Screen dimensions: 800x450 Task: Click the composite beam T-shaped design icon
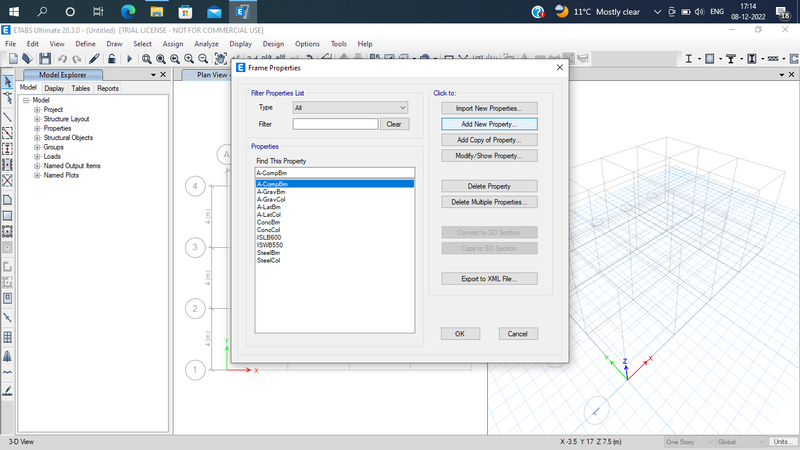pyautogui.click(x=731, y=59)
